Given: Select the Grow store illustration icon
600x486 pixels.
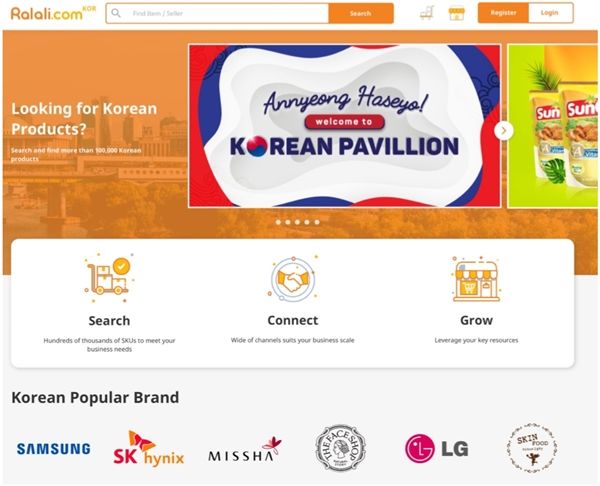Looking at the screenshot, I should [x=476, y=279].
